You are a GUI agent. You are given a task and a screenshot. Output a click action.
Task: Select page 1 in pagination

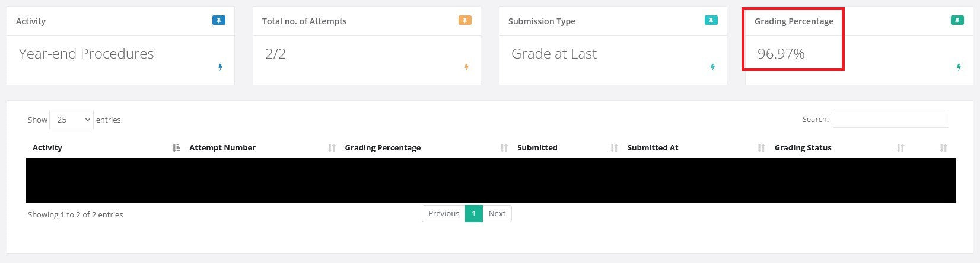coord(473,214)
